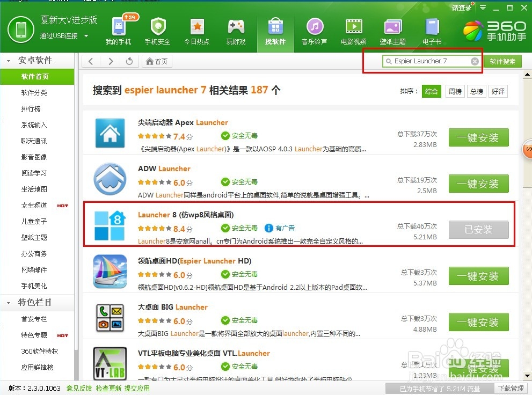The height and width of the screenshot is (395, 532).
Task: Collapse the 安卓软件 sidebar section
Action: pos(8,60)
